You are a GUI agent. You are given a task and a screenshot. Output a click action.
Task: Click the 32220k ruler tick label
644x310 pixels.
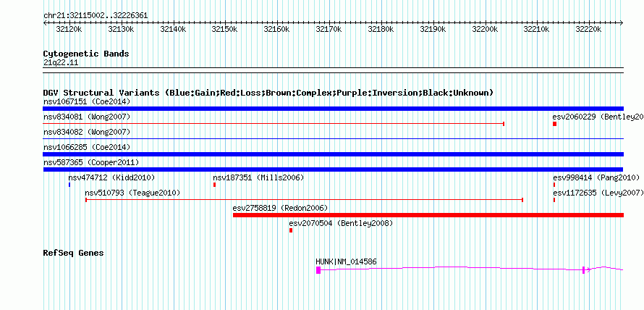pyautogui.click(x=589, y=30)
